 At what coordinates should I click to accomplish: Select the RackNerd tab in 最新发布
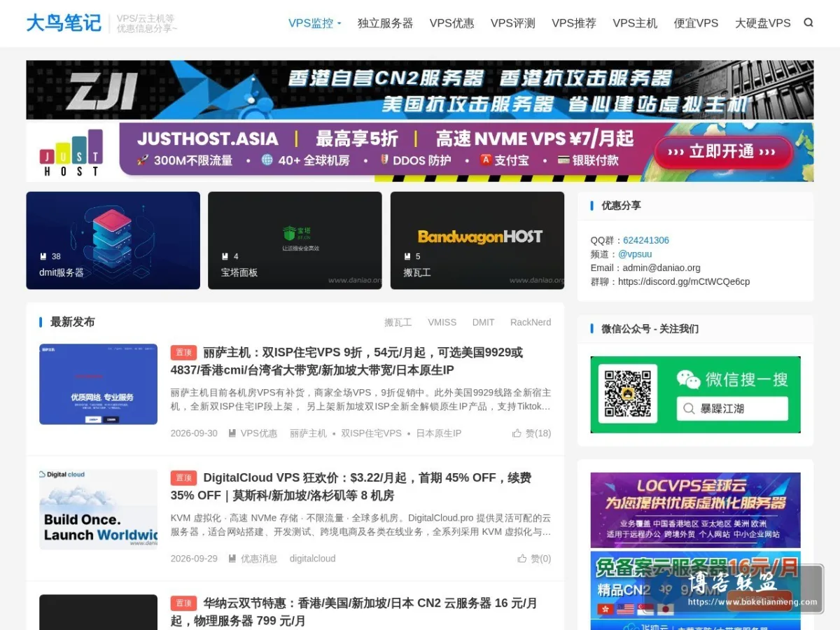(x=531, y=322)
